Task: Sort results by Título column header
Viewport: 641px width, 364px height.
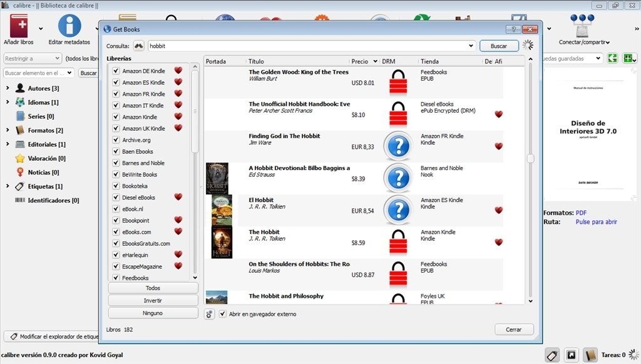Action: pos(298,61)
